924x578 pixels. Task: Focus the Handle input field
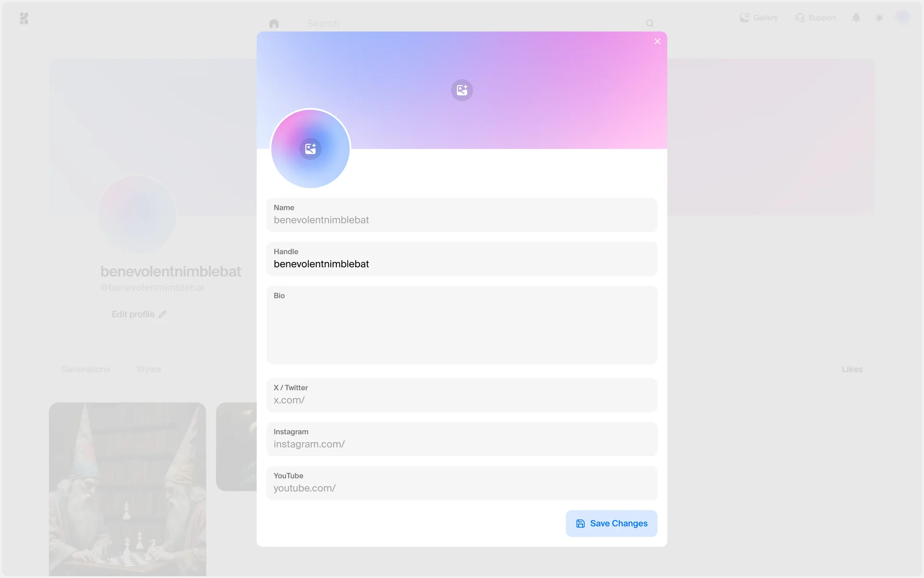(x=462, y=264)
